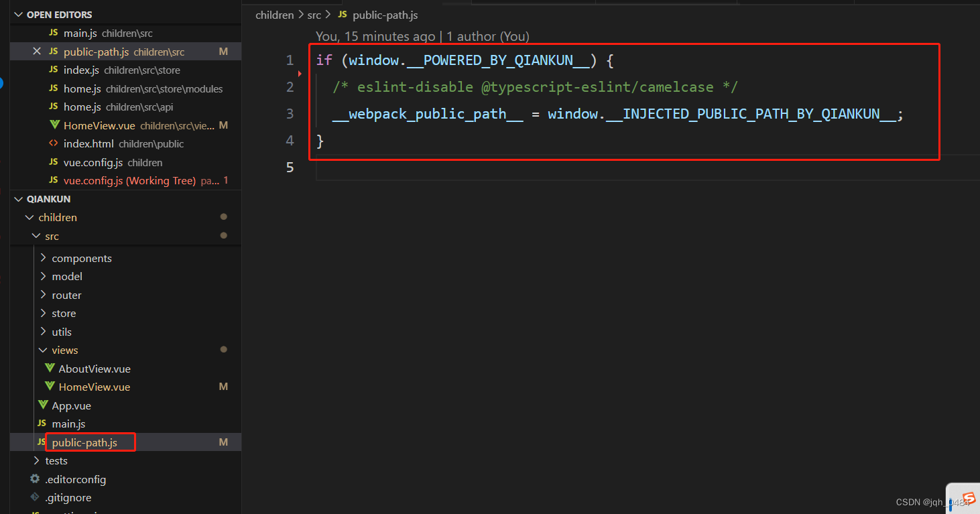Click line number 3 in the editor

click(290, 114)
